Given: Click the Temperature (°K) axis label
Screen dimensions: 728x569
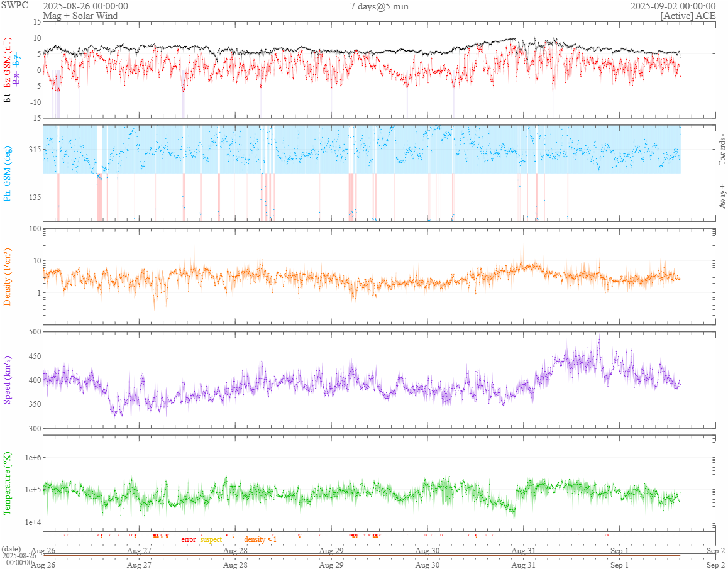Looking at the screenshot, I should click(x=8, y=483).
